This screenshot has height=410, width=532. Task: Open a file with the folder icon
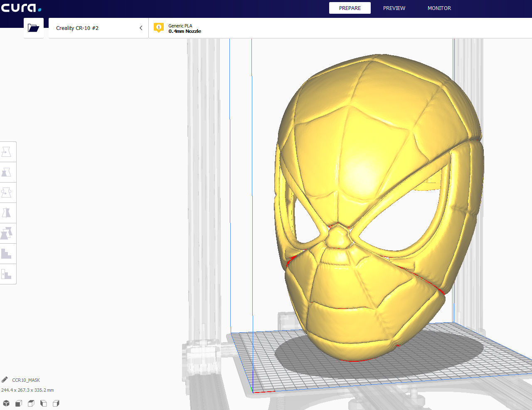tap(34, 28)
